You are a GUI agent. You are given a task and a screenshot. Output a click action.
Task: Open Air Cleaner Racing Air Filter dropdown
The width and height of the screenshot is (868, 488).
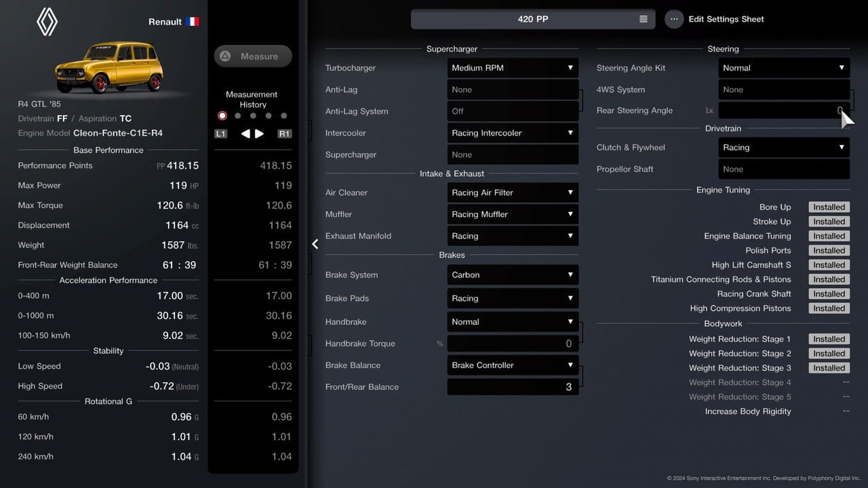(x=513, y=192)
